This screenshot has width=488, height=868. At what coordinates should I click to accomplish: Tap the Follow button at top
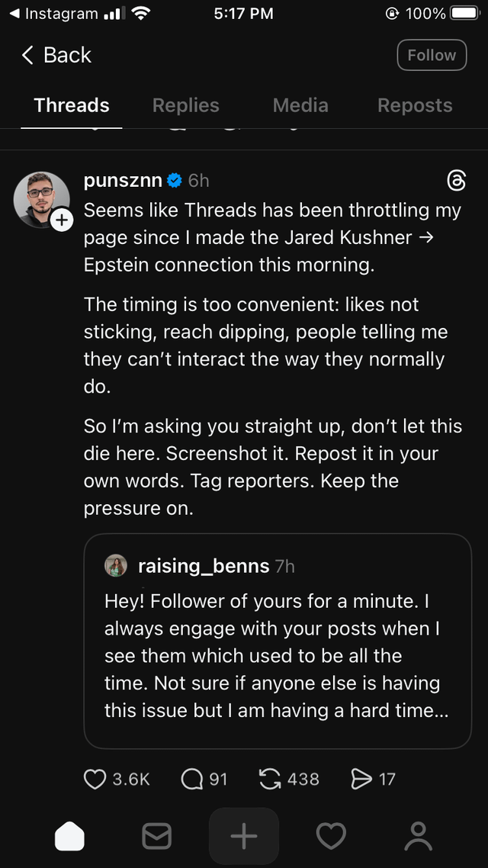click(x=432, y=55)
